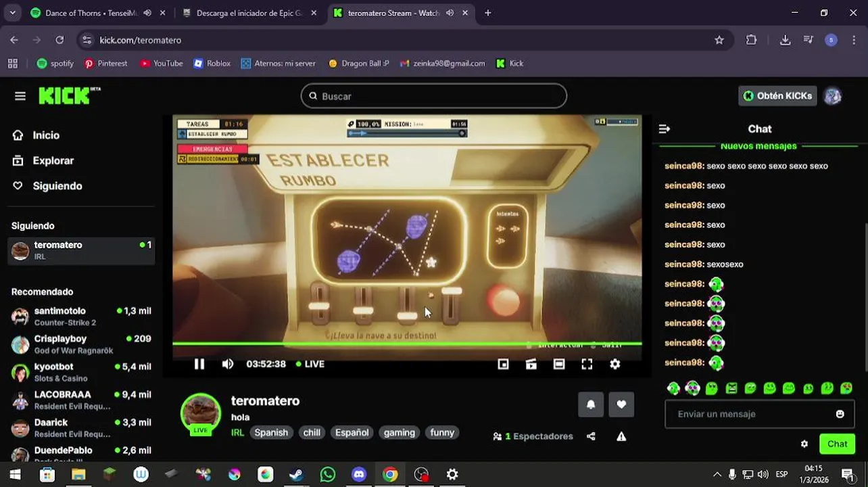Enter fullscreen video mode

(x=587, y=364)
